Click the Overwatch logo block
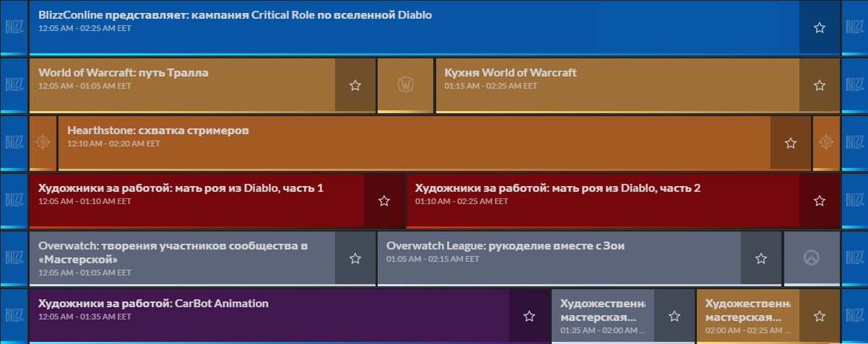This screenshot has height=344, width=868. [812, 258]
